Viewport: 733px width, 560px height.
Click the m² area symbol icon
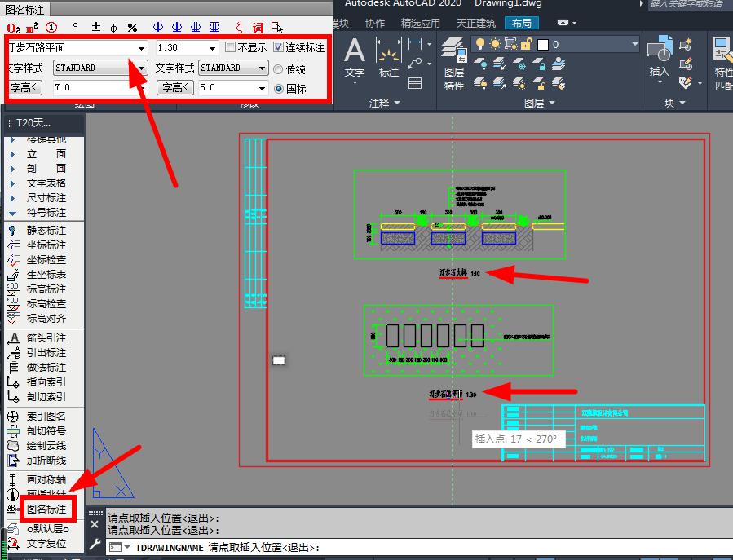click(35, 27)
